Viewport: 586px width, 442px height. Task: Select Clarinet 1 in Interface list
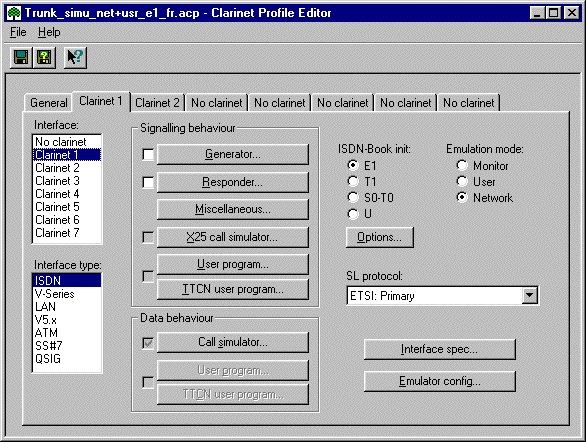67,155
